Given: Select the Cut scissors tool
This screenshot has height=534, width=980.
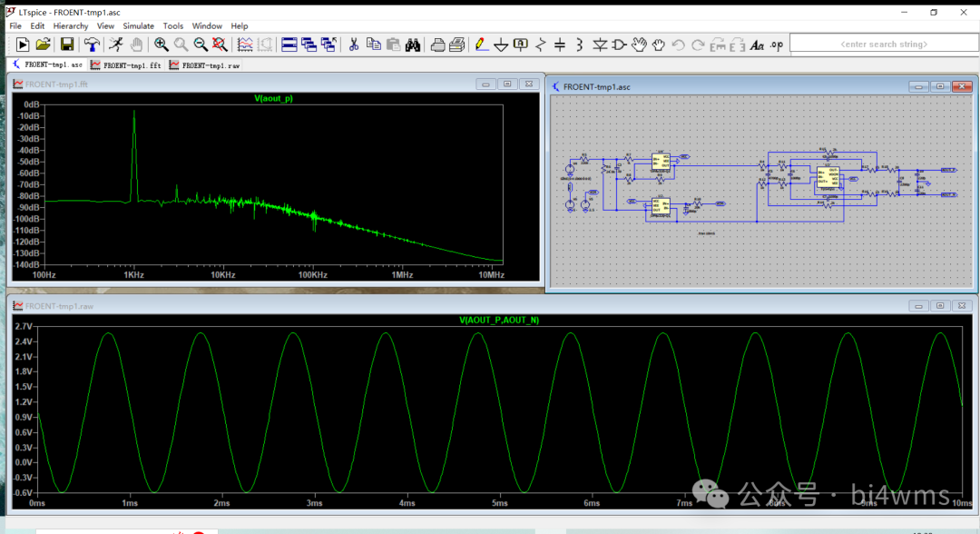Looking at the screenshot, I should click(x=354, y=44).
